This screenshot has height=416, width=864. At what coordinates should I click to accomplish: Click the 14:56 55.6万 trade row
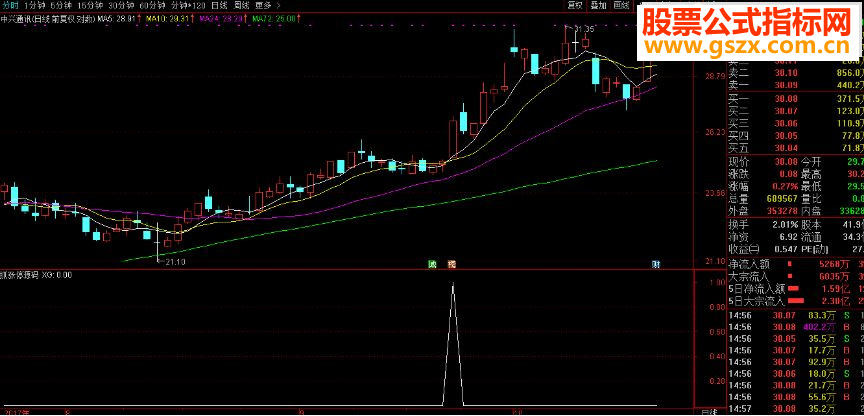[x=796, y=397]
